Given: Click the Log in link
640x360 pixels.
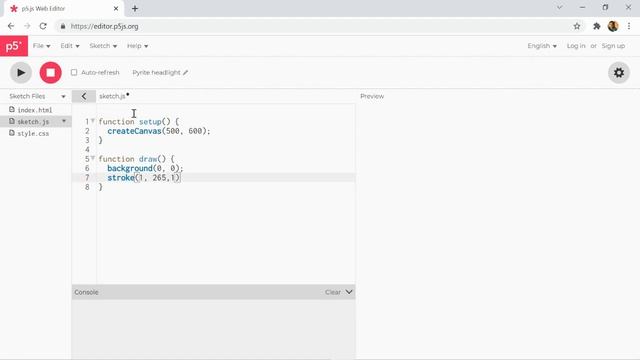Looking at the screenshot, I should coord(576,46).
